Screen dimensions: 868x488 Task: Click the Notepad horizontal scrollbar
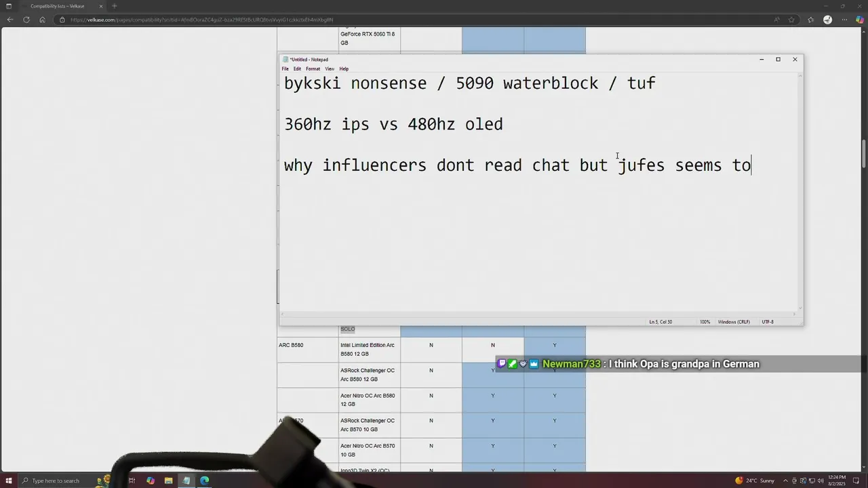click(538, 314)
